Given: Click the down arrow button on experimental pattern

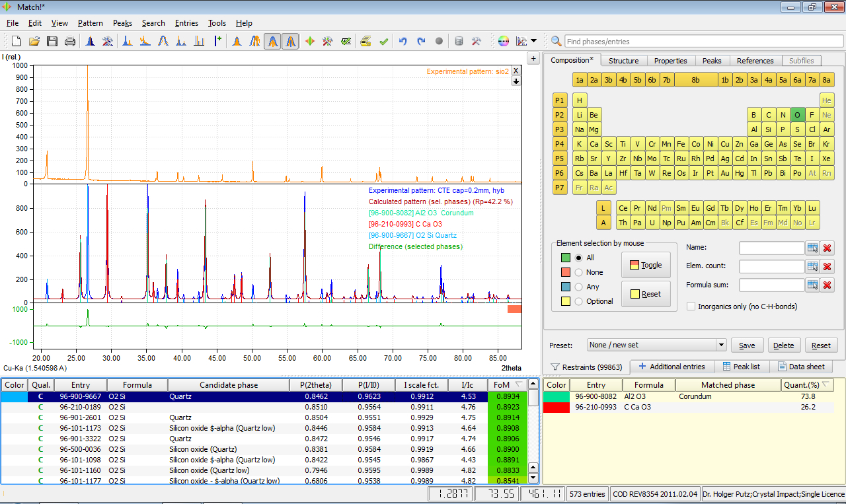Looking at the screenshot, I should tap(516, 81).
